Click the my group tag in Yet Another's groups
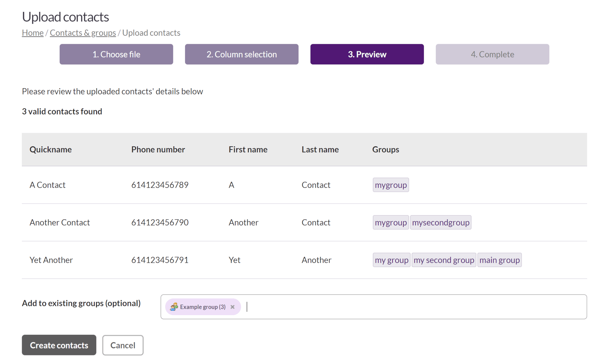Image resolution: width=610 pixels, height=364 pixels. click(x=391, y=260)
